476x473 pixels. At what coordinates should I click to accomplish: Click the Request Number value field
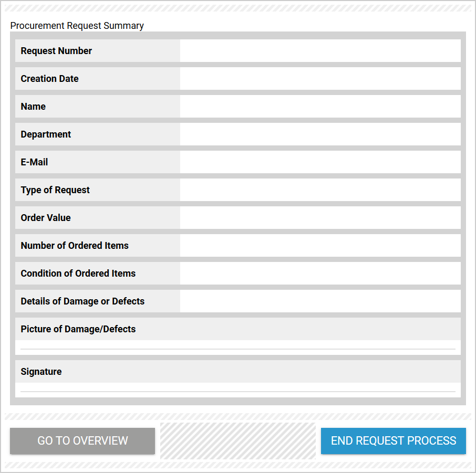(320, 51)
